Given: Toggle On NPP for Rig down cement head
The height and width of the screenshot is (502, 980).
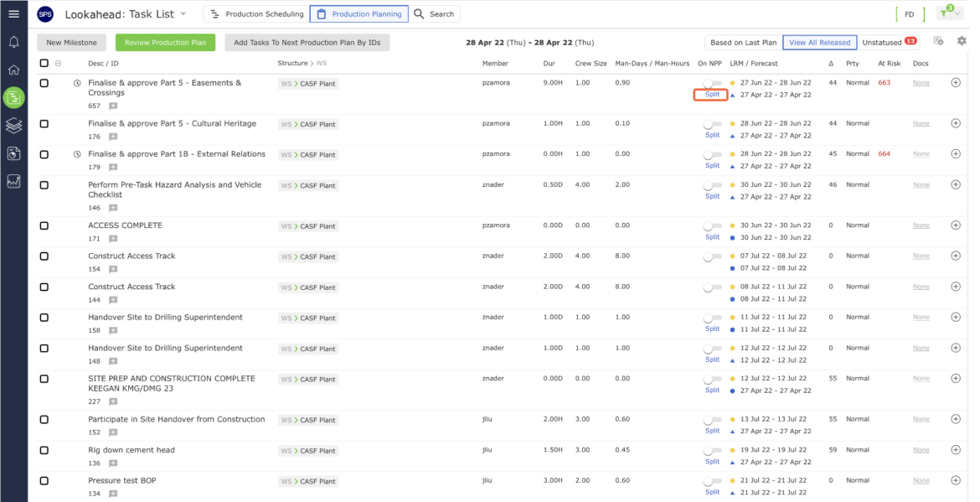Looking at the screenshot, I should tap(712, 450).
